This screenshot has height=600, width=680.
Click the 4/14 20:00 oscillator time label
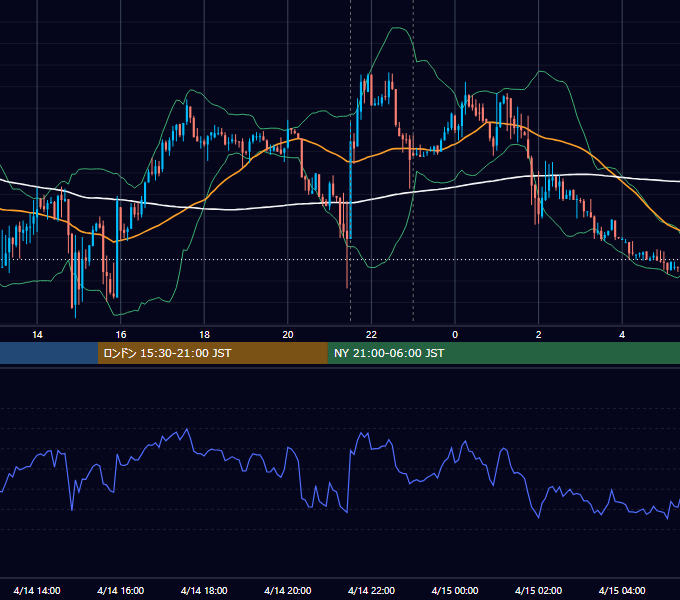click(x=288, y=590)
